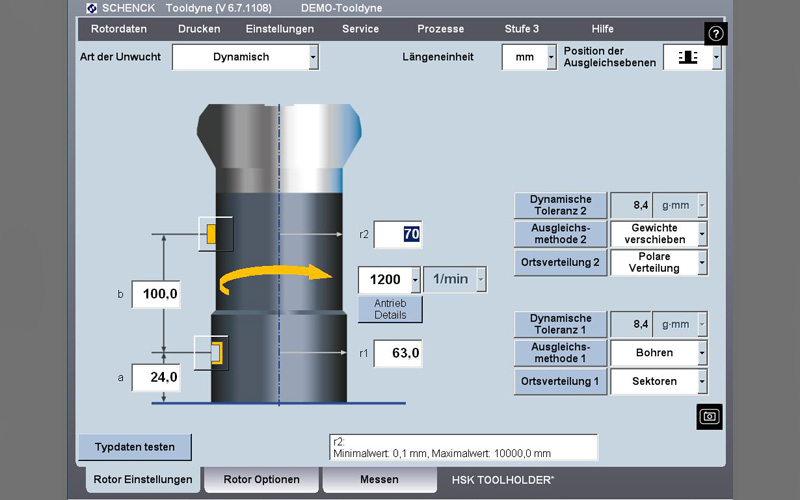Open Ausgleichsmethode 2 dropdown arrow
Screen dimensions: 800x500
(702, 234)
